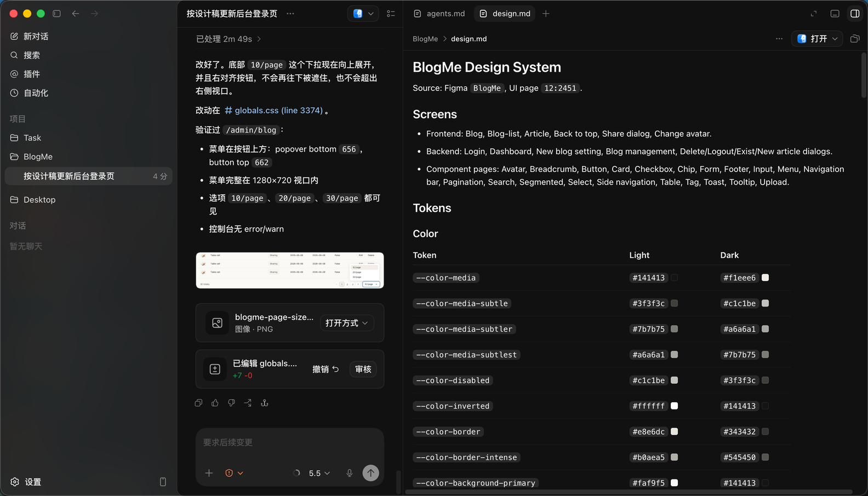This screenshot has height=496, width=868.
Task: Open the orange shield warning dropdown
Action: [234, 473]
